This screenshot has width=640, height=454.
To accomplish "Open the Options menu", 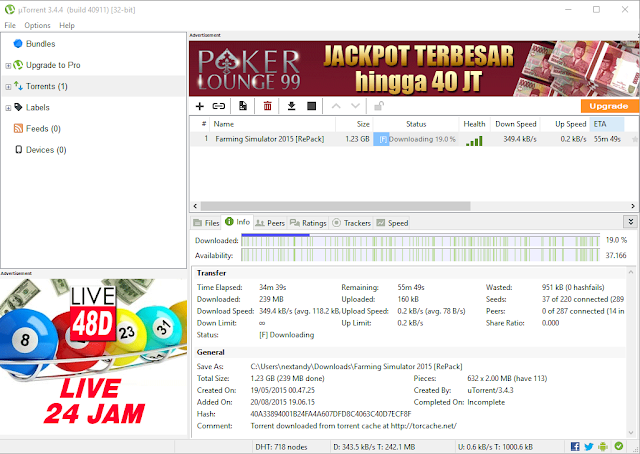I will click(x=37, y=25).
